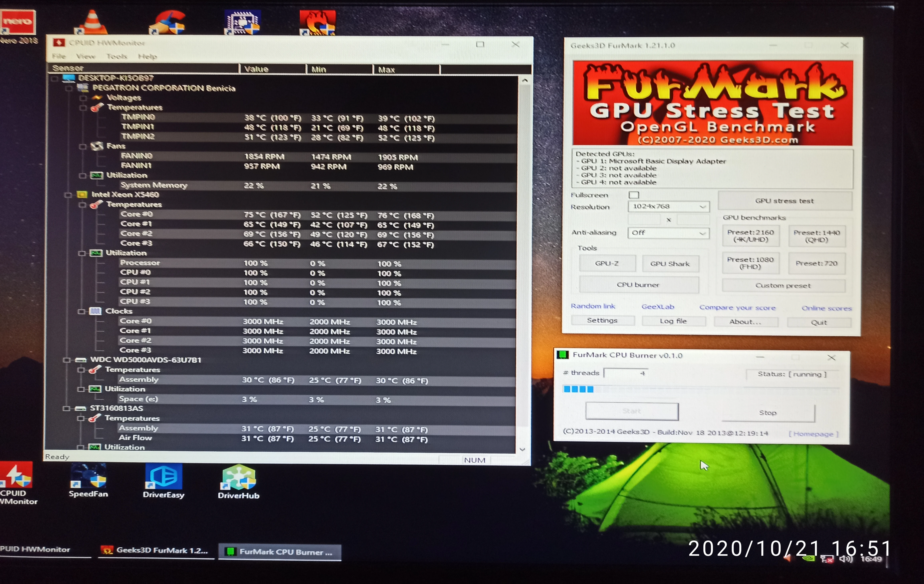Open the View menu in HWMonitor
This screenshot has height=584, width=924.
(x=86, y=56)
